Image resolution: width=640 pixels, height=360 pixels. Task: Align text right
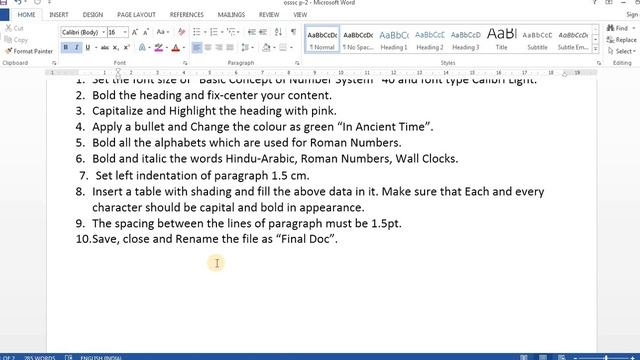pyautogui.click(x=219, y=48)
